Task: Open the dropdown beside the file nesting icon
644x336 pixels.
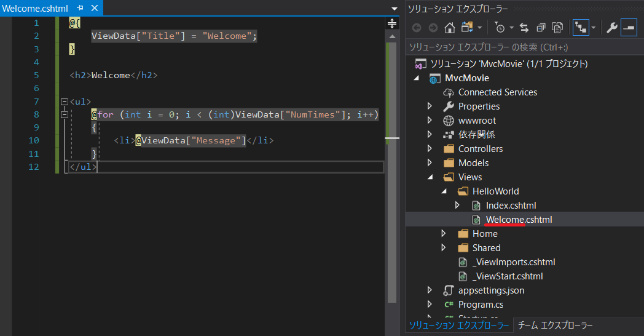Action: (x=594, y=28)
